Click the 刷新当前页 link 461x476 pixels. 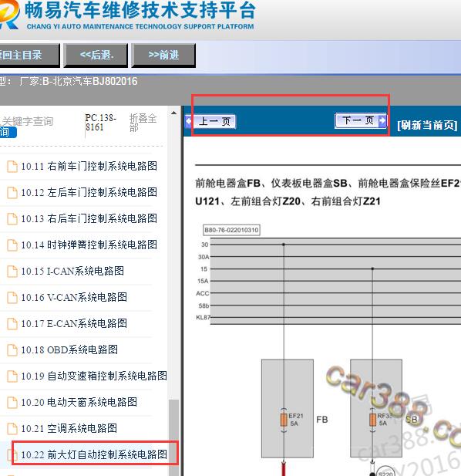(x=427, y=125)
